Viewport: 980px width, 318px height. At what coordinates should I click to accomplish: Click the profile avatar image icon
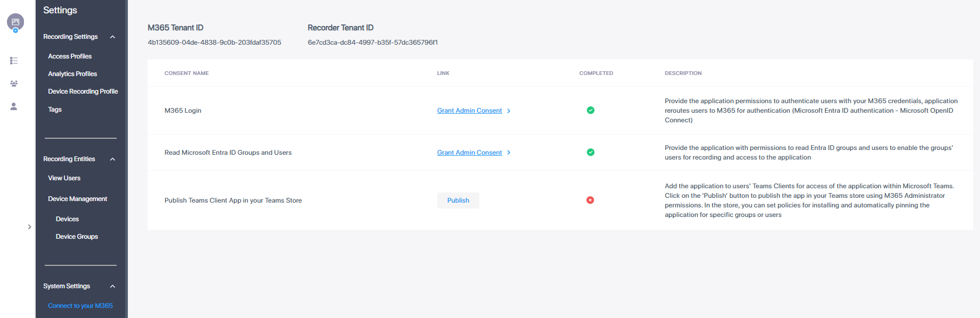(15, 22)
